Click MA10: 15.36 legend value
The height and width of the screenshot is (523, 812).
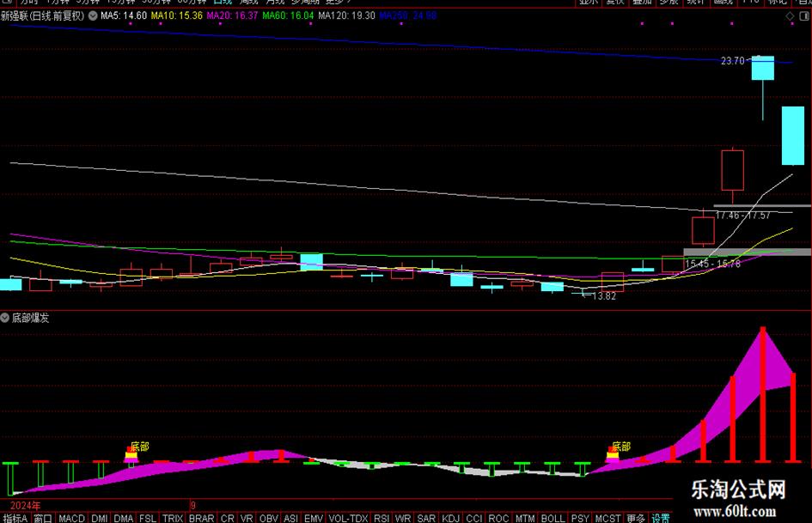pos(177,16)
